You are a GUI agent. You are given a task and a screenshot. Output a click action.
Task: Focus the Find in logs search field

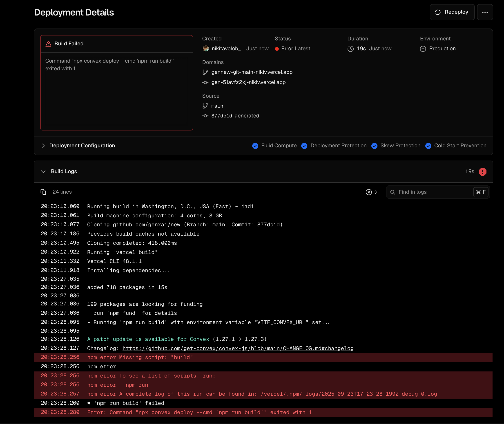click(438, 192)
